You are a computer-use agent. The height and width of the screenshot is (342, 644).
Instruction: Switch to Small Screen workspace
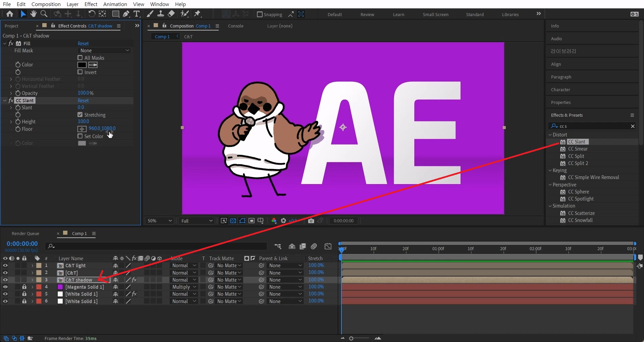coord(435,14)
